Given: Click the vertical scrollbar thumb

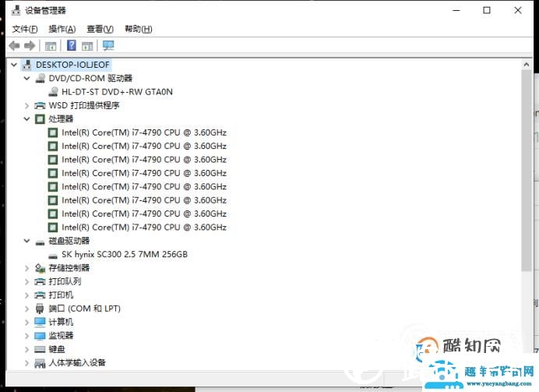Looking at the screenshot, I should click(x=527, y=171).
